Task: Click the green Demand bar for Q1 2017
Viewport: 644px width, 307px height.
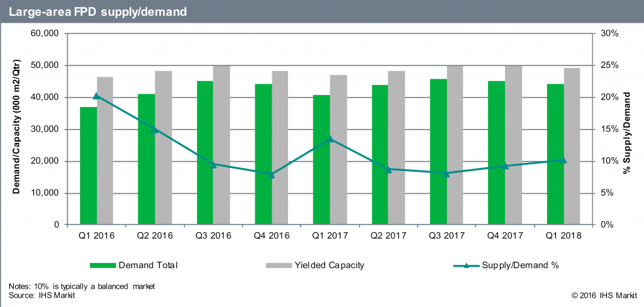Action: (321, 160)
